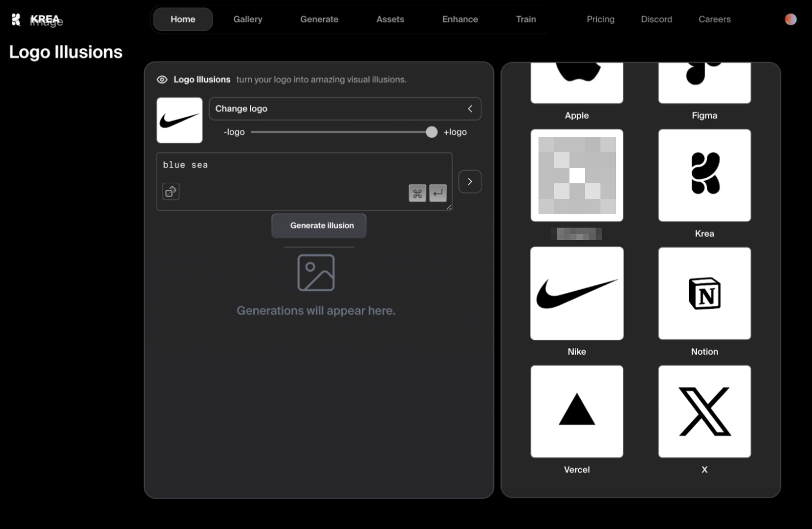Click the enter key icon

[438, 193]
